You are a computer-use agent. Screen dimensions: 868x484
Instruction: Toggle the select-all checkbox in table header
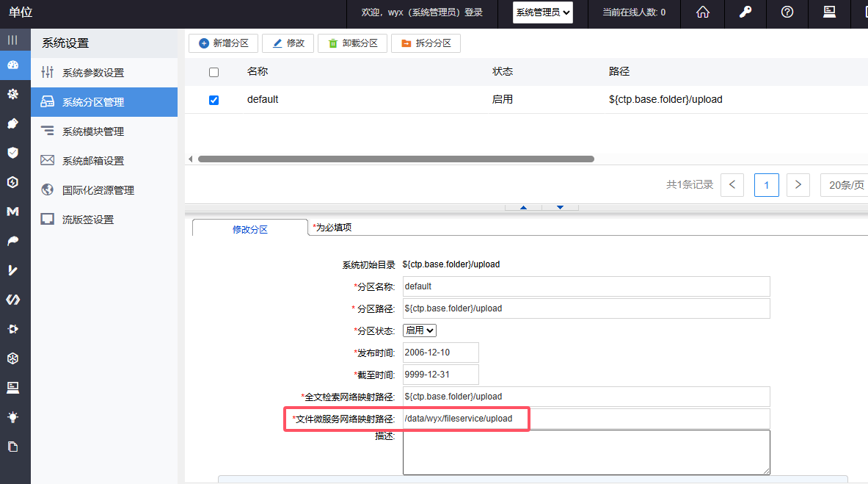[x=214, y=72]
